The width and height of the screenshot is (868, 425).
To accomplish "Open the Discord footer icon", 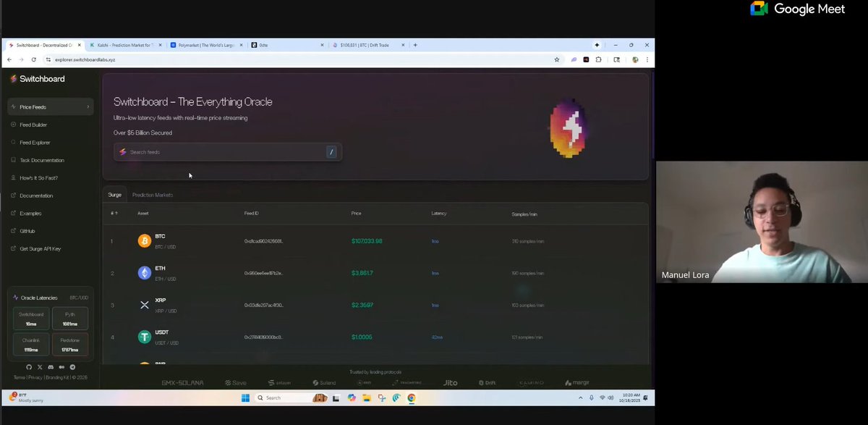I will point(51,368).
